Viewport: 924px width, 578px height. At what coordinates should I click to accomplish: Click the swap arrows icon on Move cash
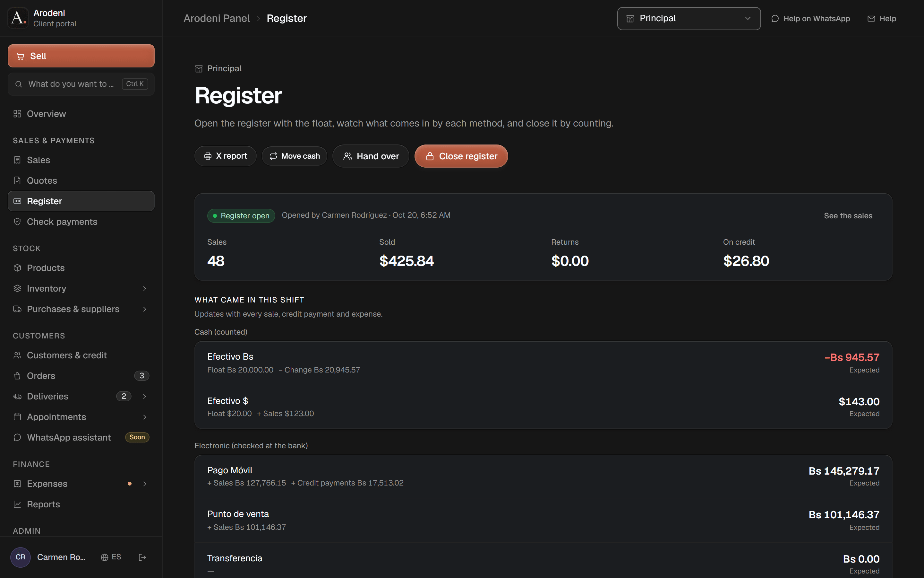point(273,156)
